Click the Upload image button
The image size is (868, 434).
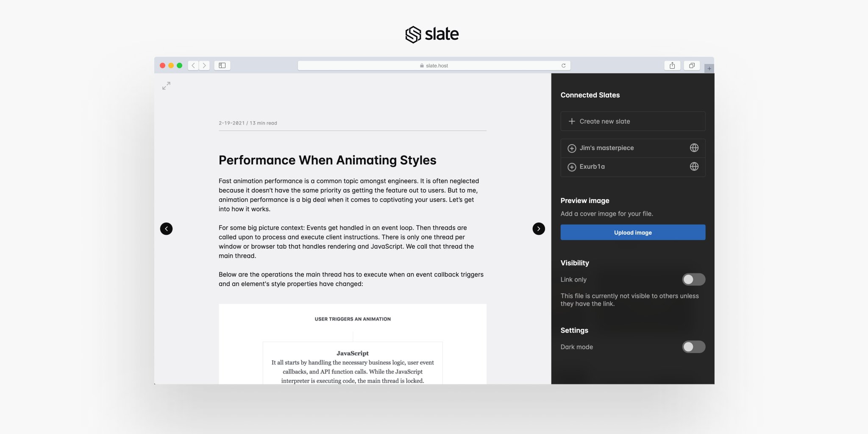tap(633, 232)
